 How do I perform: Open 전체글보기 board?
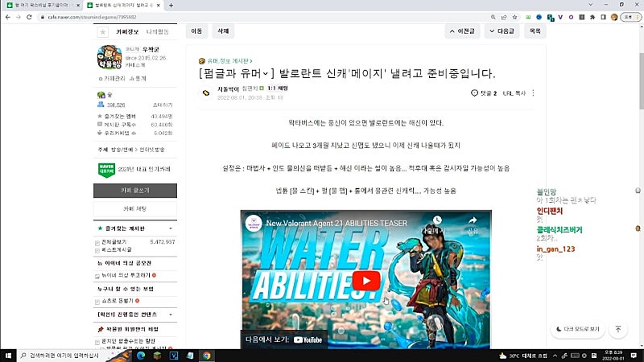pos(114,242)
